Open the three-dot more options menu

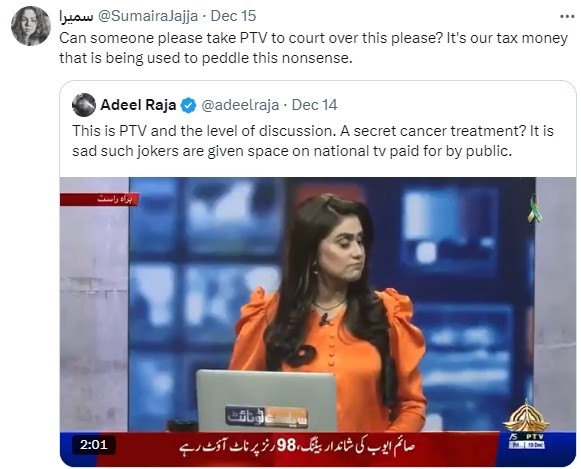(567, 16)
